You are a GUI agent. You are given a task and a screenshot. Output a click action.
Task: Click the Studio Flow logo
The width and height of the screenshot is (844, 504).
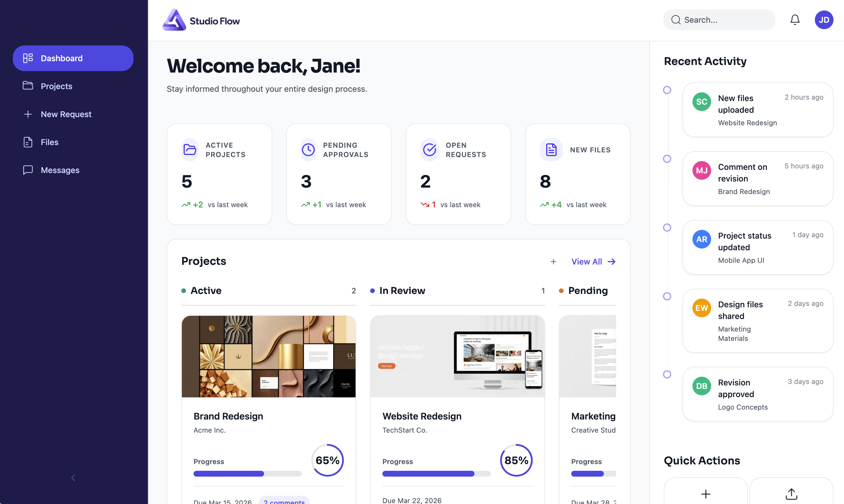201,20
